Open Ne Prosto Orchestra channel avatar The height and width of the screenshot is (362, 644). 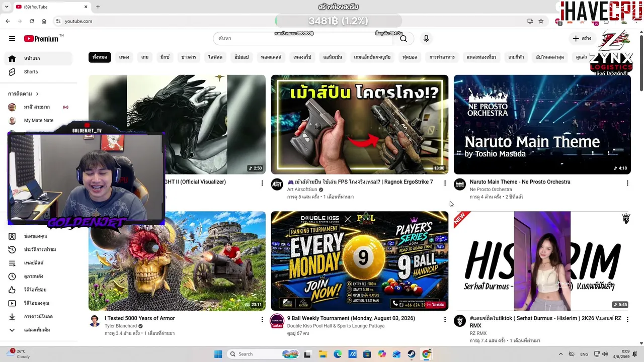point(460,185)
